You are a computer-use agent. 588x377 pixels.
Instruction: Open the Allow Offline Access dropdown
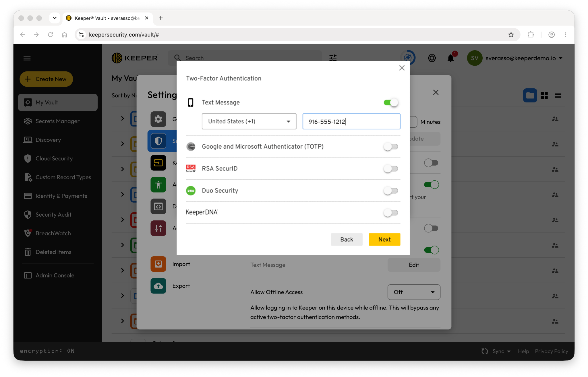(x=414, y=292)
